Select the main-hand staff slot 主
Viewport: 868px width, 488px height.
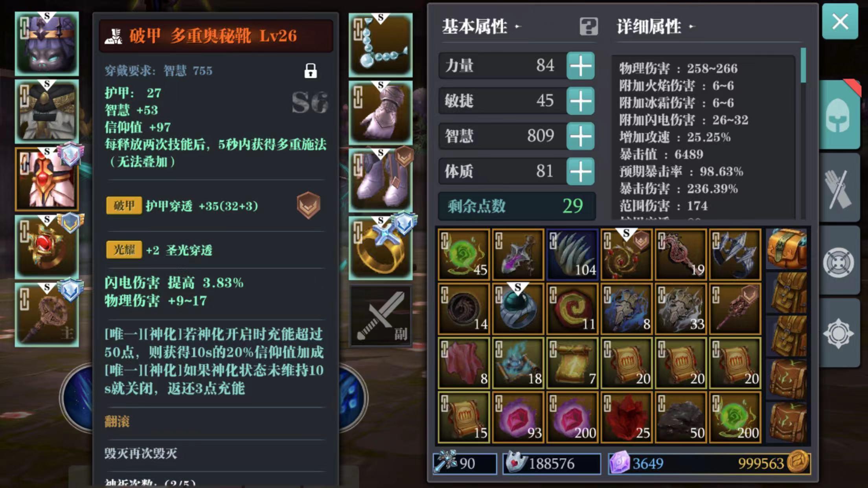coord(47,315)
